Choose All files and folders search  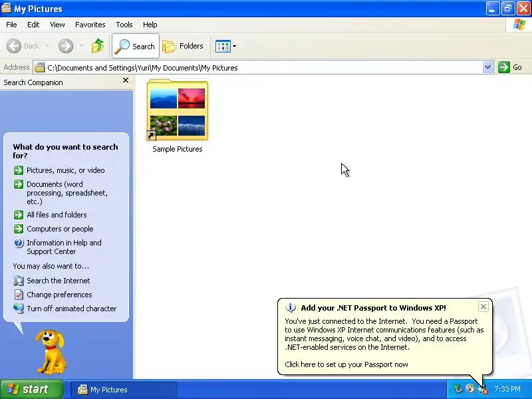pos(50,215)
